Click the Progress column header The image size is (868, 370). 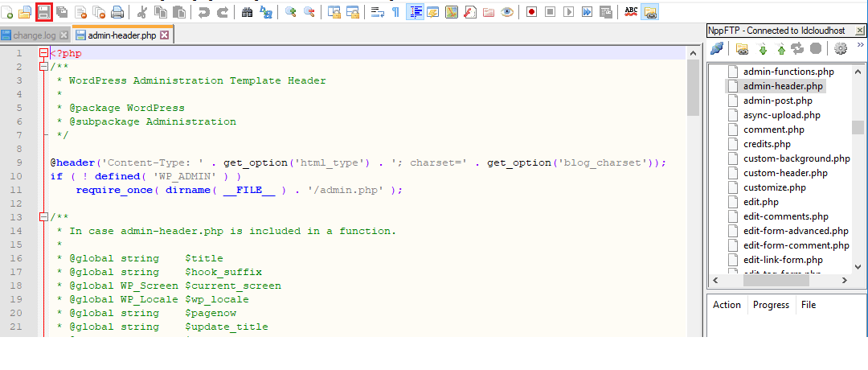pos(771,305)
